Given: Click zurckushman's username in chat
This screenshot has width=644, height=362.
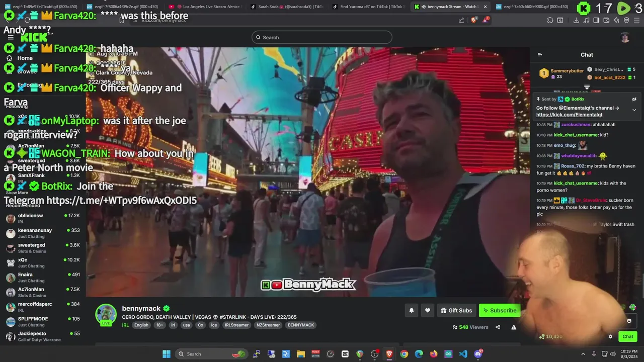Looking at the screenshot, I should (x=576, y=125).
